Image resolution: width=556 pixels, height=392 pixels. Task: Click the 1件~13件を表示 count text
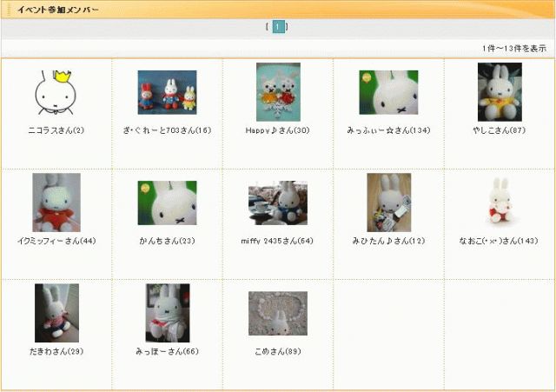514,49
